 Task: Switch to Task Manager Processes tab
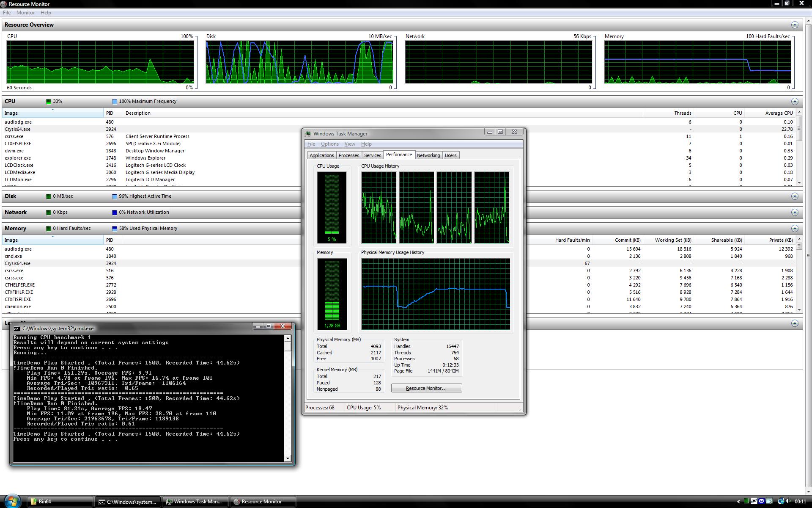click(349, 155)
